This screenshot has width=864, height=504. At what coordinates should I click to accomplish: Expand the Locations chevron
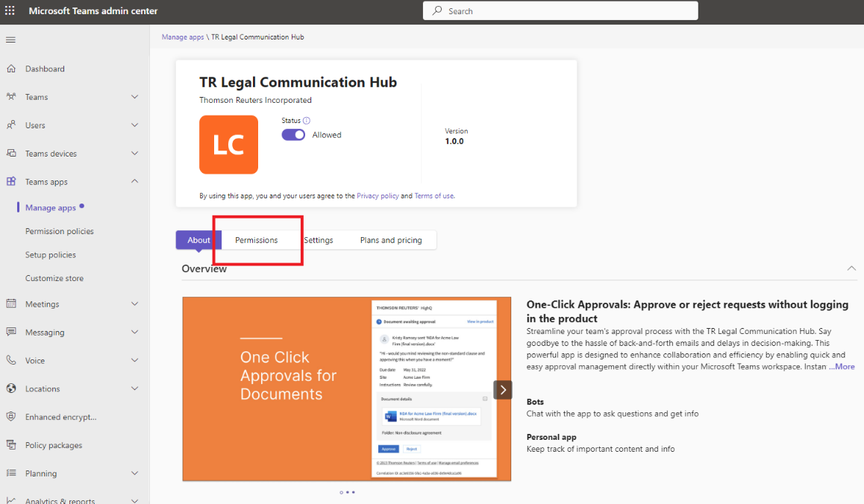pos(134,388)
